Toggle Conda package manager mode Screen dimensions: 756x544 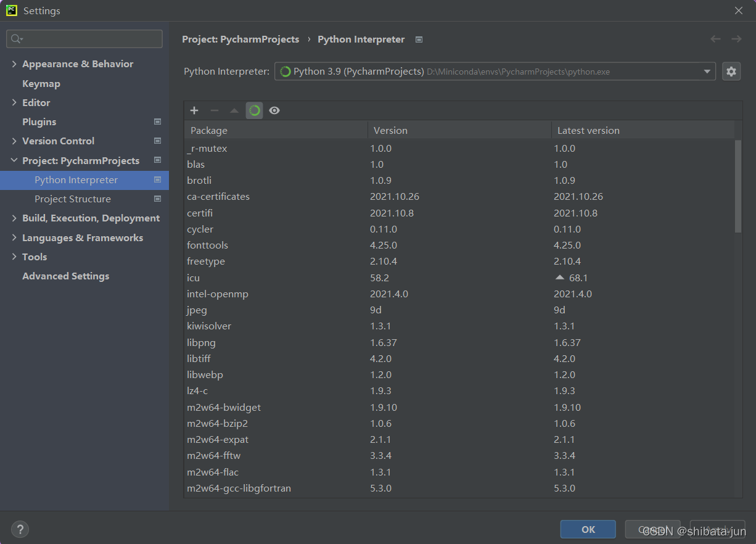[254, 110]
